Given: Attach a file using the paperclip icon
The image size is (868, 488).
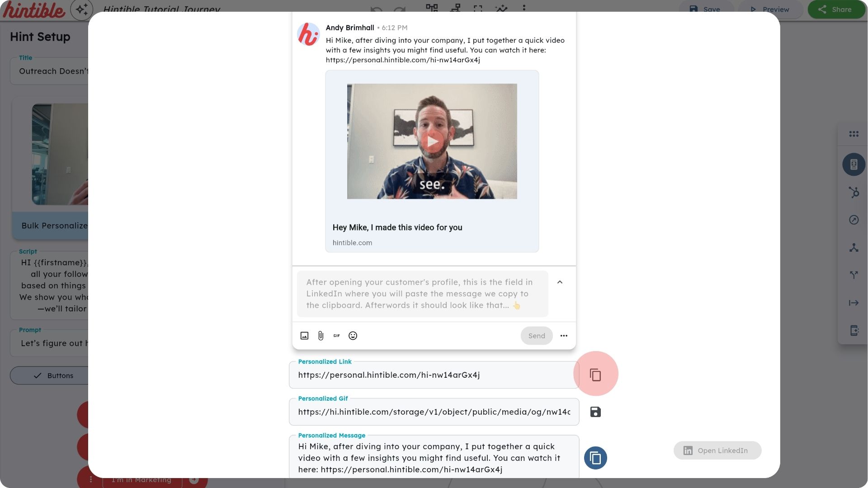Looking at the screenshot, I should click(x=321, y=336).
